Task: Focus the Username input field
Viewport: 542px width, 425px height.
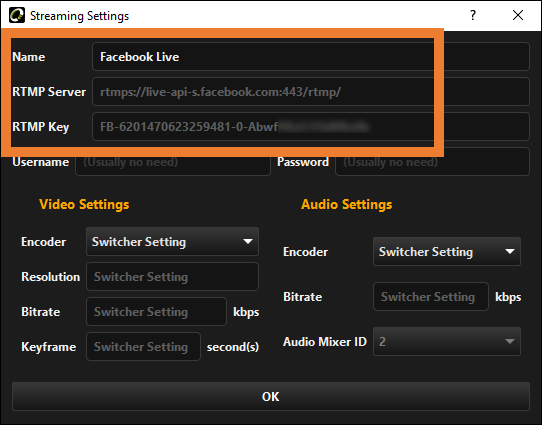Action: point(173,162)
